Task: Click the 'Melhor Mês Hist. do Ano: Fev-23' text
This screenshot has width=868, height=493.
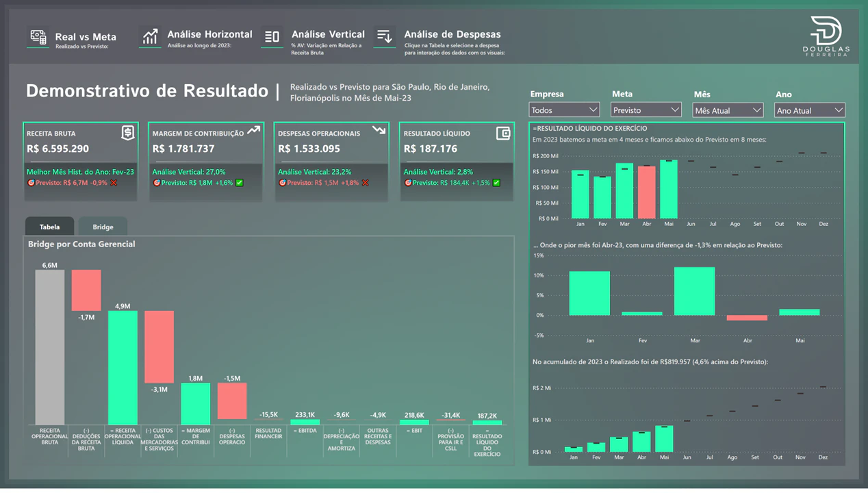Action: tap(80, 172)
